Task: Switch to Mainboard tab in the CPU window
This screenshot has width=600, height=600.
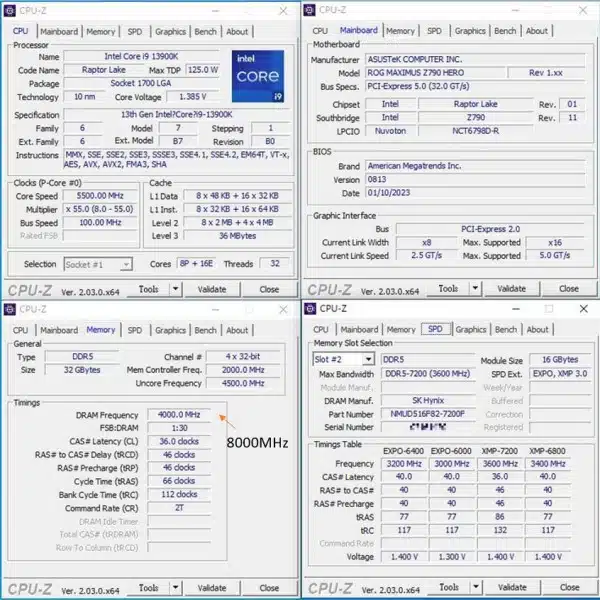Action: (59, 32)
